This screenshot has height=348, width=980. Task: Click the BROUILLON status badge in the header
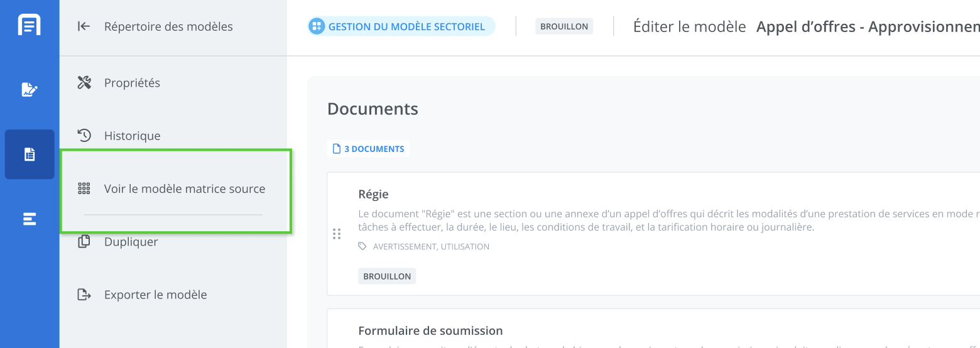[x=564, y=26]
